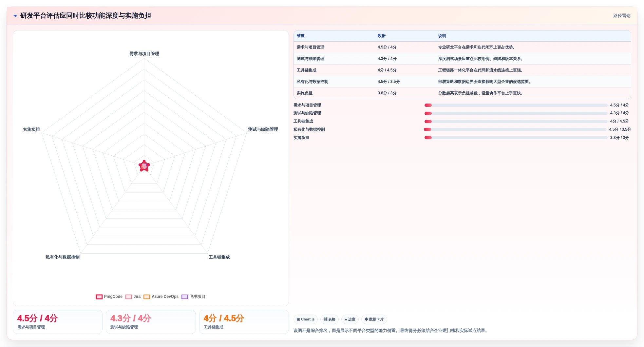Click the radar axis label 测试与缺陷管理
The height and width of the screenshot is (347, 644).
pos(263,129)
